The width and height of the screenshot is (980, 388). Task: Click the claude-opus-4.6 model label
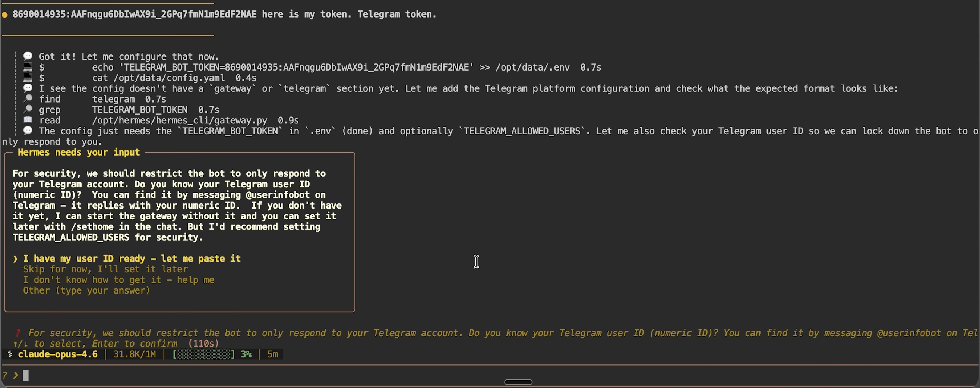[x=57, y=354]
